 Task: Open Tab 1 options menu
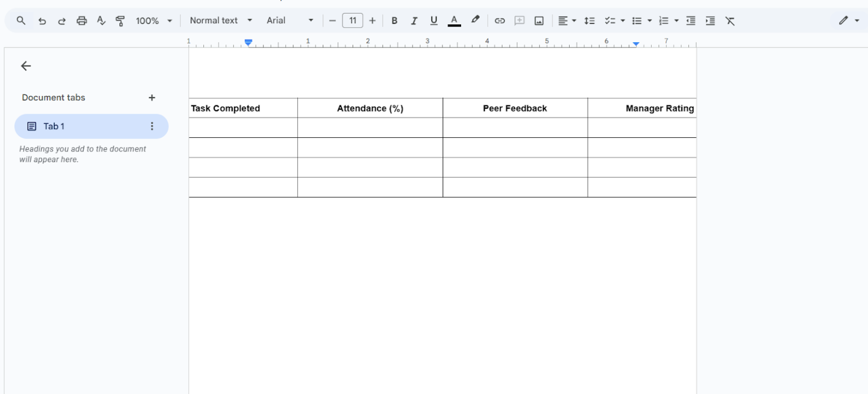[151, 126]
